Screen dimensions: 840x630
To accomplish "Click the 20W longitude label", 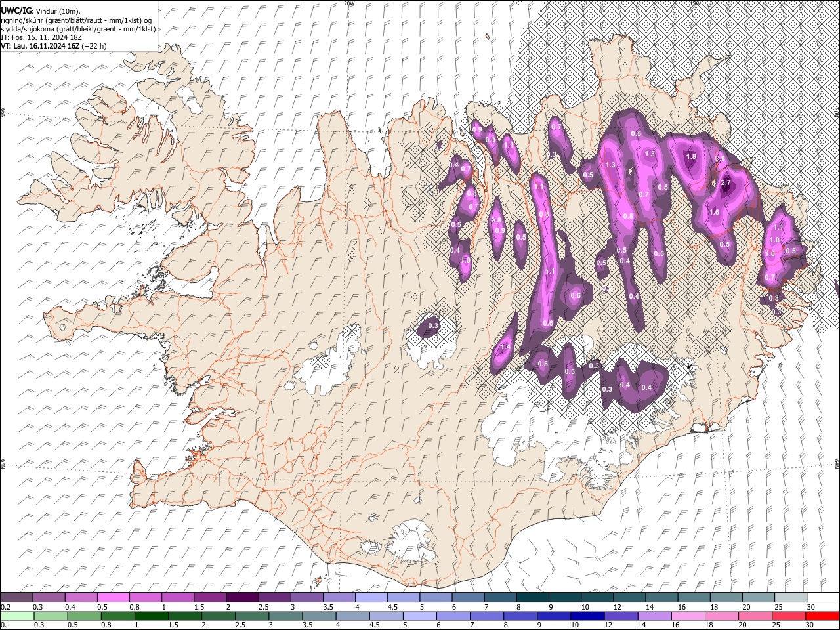I will (348, 3).
